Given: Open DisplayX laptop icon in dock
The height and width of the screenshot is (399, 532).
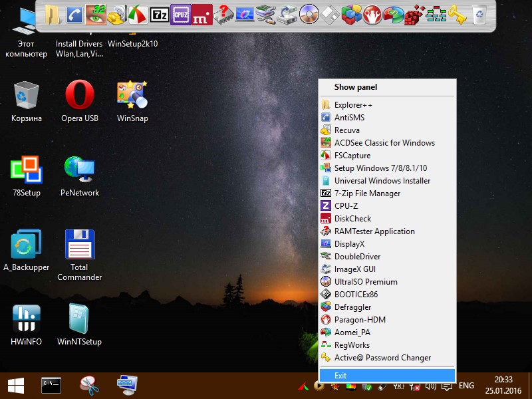Looking at the screenshot, I should pyautogui.click(x=245, y=15).
